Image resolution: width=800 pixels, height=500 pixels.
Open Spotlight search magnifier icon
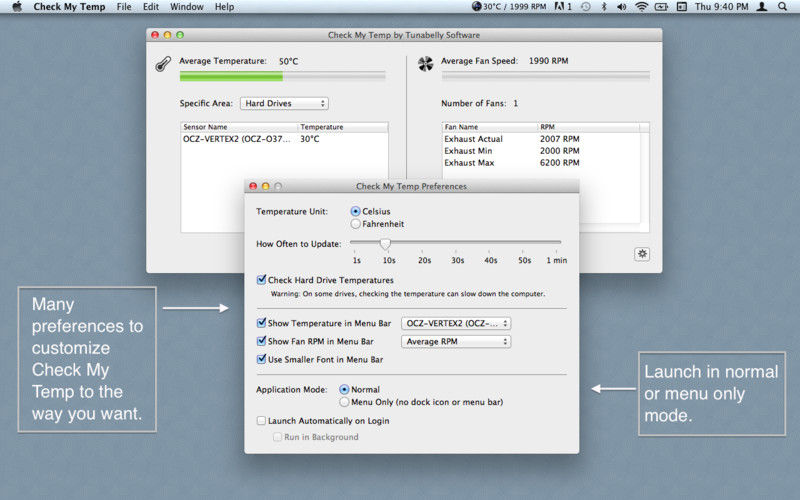coord(782,7)
